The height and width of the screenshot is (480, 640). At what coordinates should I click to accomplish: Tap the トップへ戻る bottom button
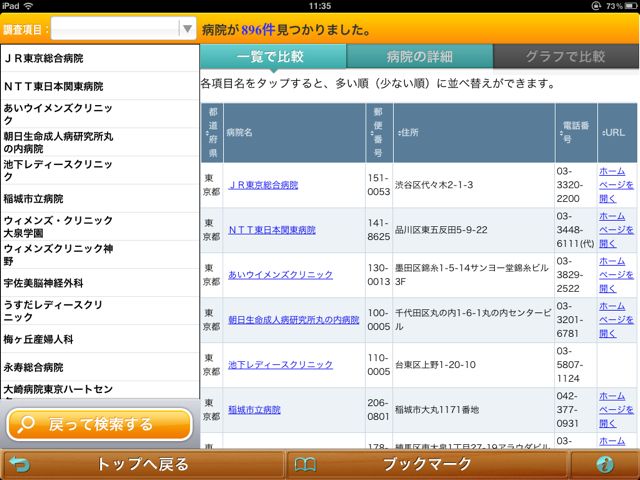[x=142, y=464]
